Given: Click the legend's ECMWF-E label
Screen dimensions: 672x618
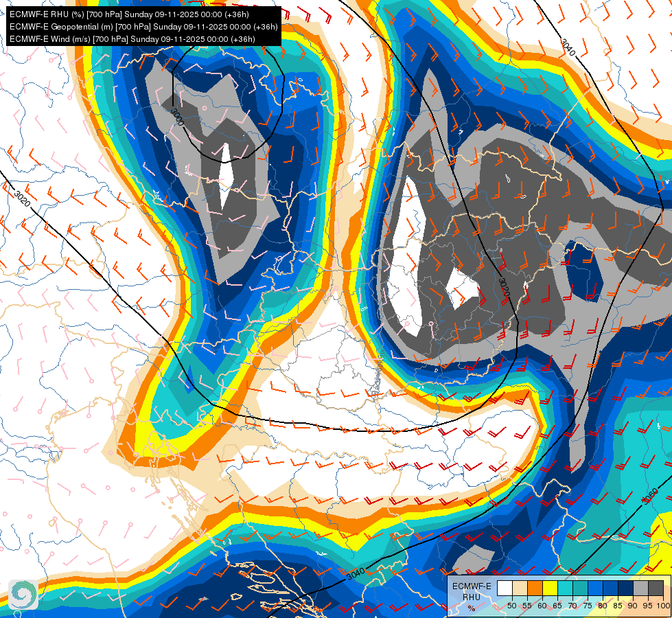Looking at the screenshot, I should pos(472,586).
